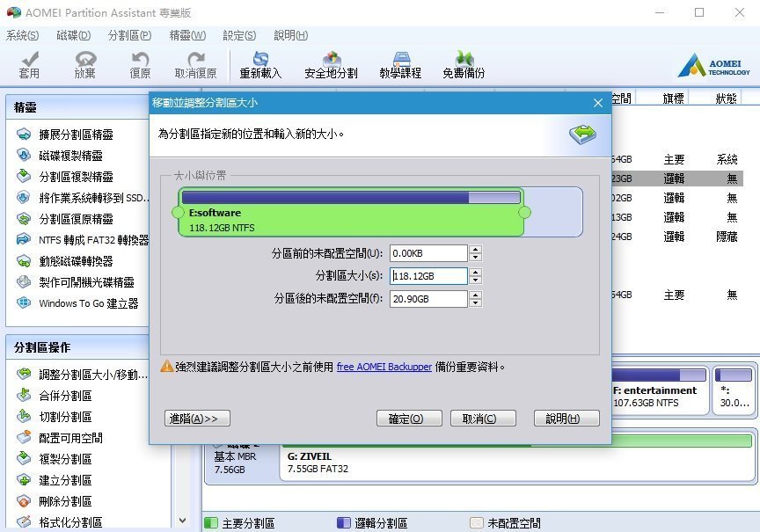
Task: Launch the 分割區複製精靈 partition copy wizard
Action: pos(76,177)
